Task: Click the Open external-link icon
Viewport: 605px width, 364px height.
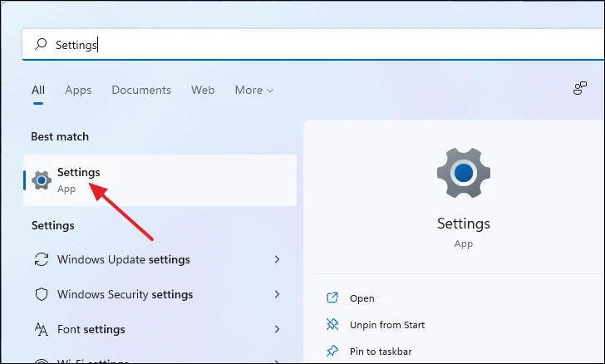Action: (332, 298)
